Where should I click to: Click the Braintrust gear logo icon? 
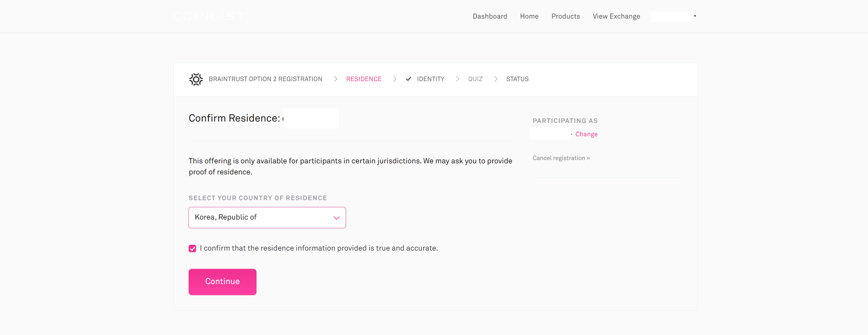coord(196,79)
